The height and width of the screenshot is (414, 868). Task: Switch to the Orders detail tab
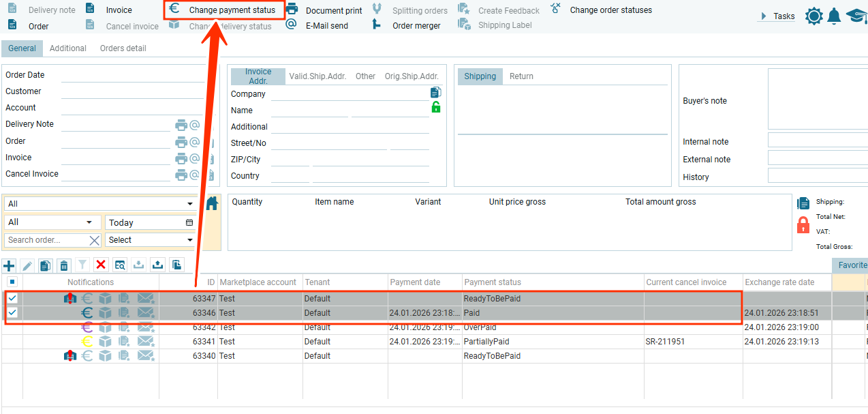(x=123, y=48)
